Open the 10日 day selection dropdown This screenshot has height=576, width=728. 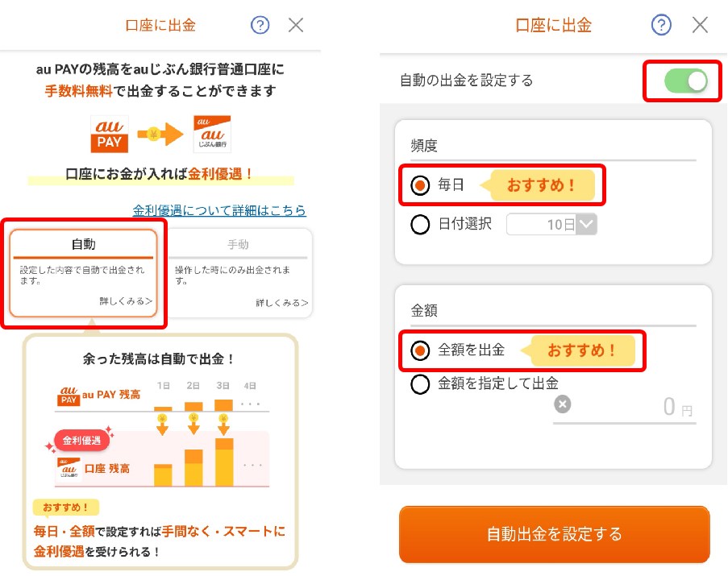point(552,225)
